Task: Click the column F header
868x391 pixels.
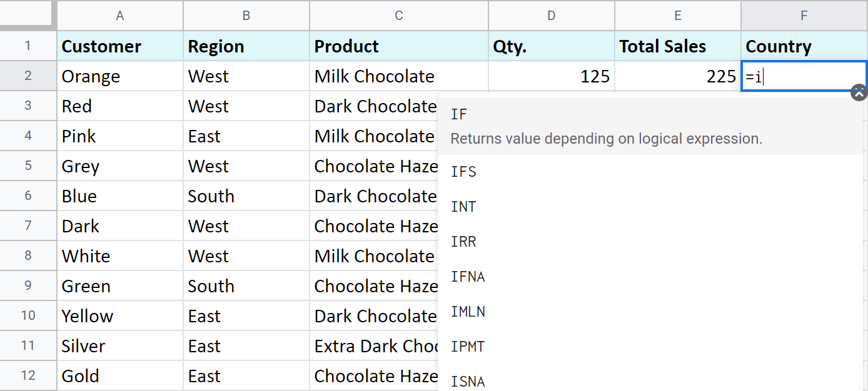Action: pos(804,16)
